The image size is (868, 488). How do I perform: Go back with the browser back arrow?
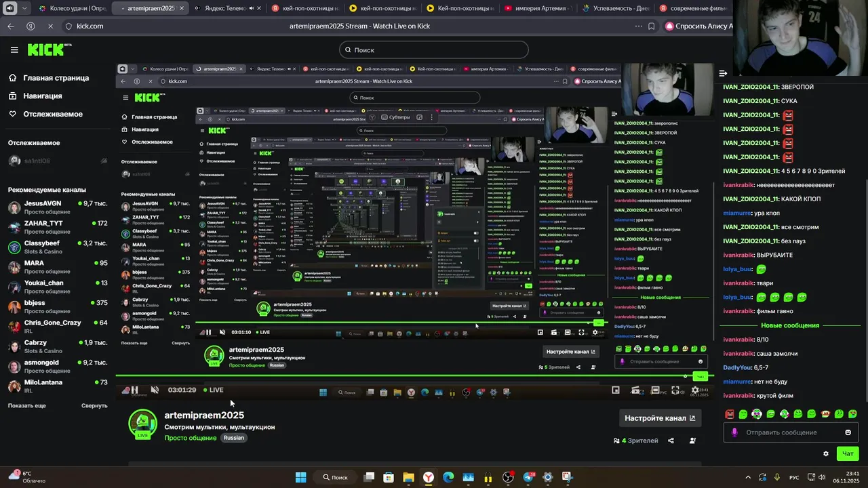click(10, 26)
